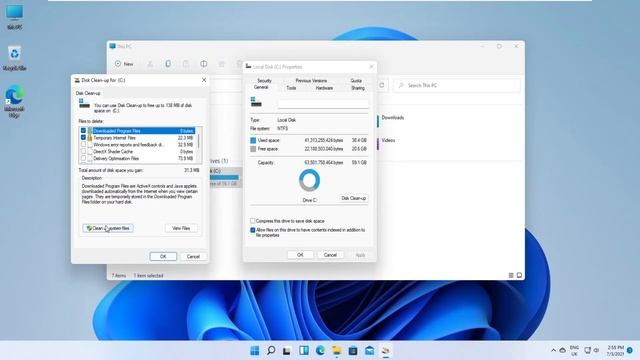Open the Mail app from the taskbar
This screenshot has width=640, height=360.
369,351
